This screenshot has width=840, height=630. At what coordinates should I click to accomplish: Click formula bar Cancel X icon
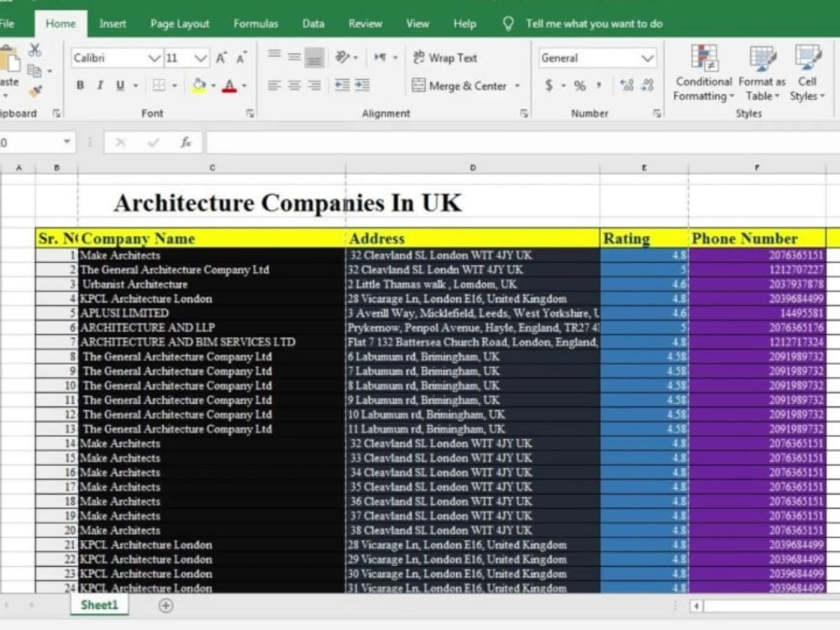point(120,143)
